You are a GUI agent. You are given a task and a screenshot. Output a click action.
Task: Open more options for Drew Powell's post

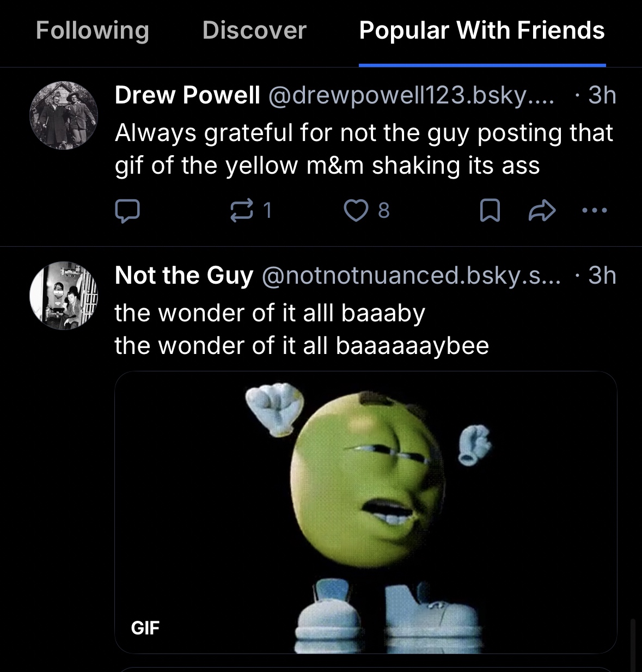tap(594, 210)
